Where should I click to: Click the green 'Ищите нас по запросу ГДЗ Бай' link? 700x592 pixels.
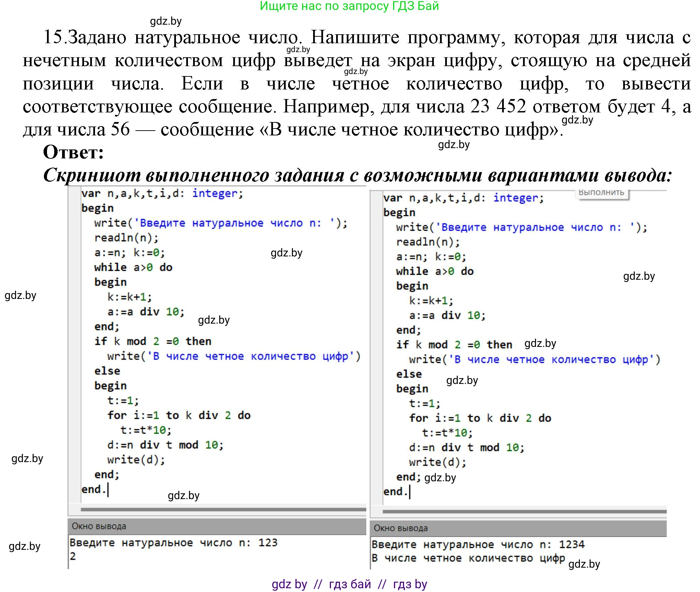tap(349, 6)
